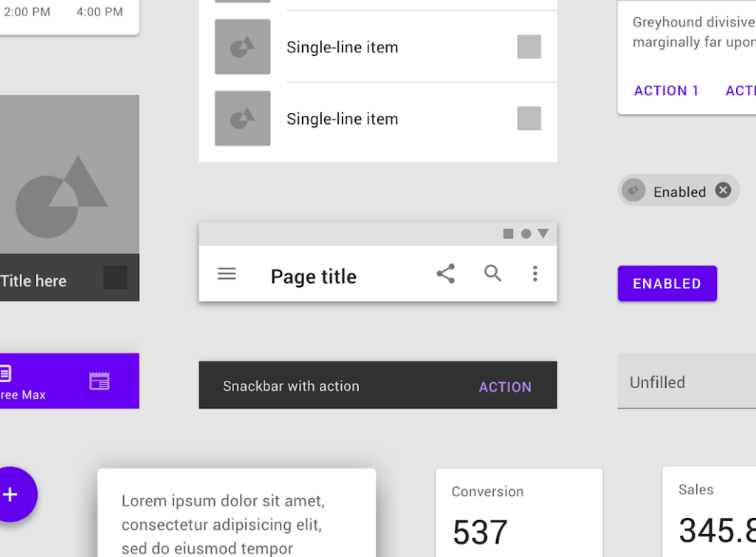Open the overflow three-dot menu

[x=535, y=274]
